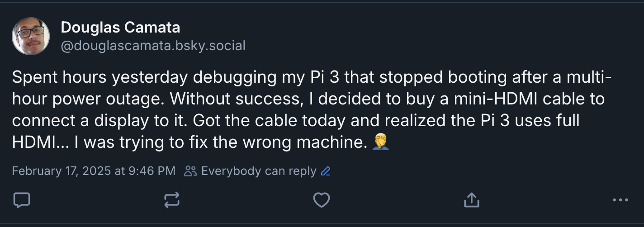Open the three-dot more options menu
The image size is (644, 227).
pos(620,200)
